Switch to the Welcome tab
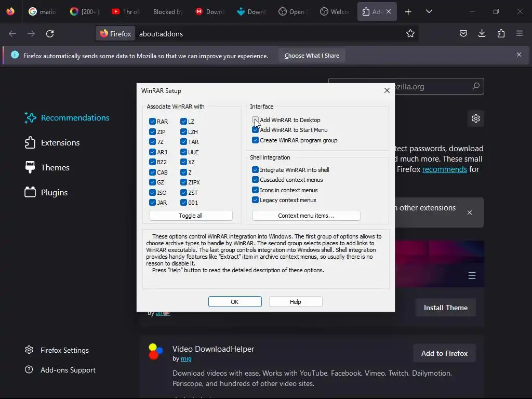Image resolution: width=532 pixels, height=399 pixels. pyautogui.click(x=335, y=11)
